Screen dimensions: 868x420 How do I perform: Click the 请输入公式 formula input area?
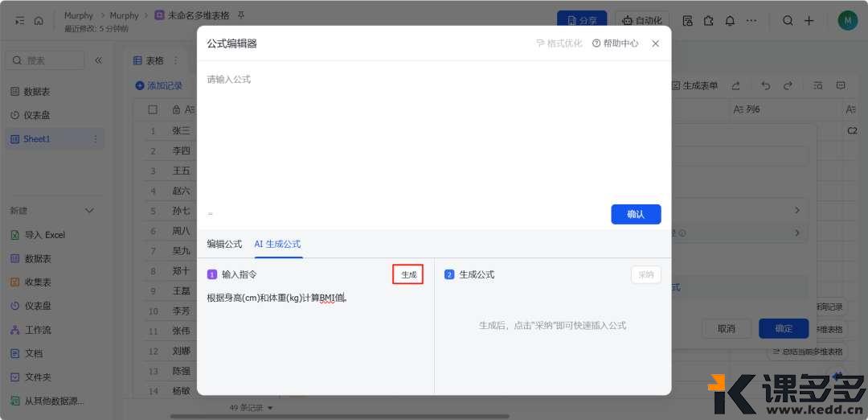pyautogui.click(x=434, y=129)
